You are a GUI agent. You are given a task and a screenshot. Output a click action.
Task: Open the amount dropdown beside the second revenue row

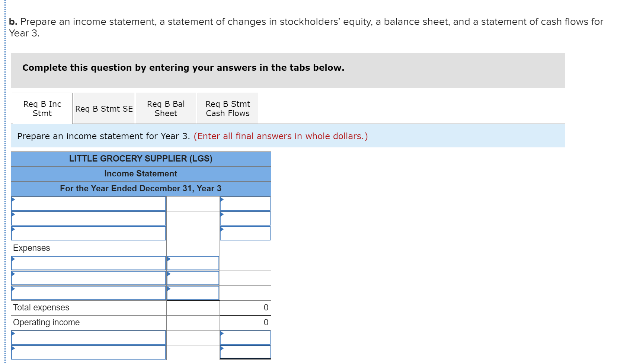pyautogui.click(x=245, y=218)
